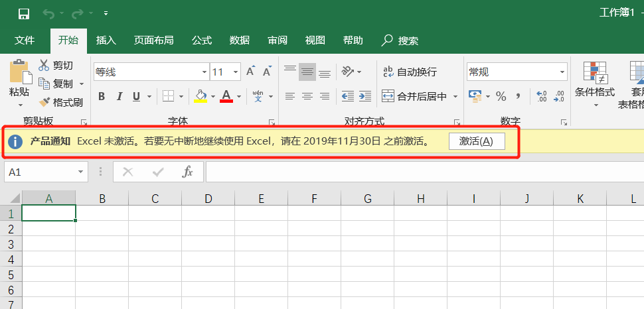Image resolution: width=644 pixels, height=309 pixels.
Task: Click the 剪切 scissors icon
Action: point(44,65)
